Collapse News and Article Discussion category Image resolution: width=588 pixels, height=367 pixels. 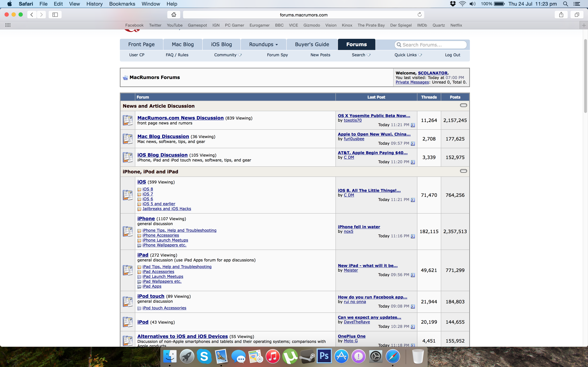tap(463, 105)
